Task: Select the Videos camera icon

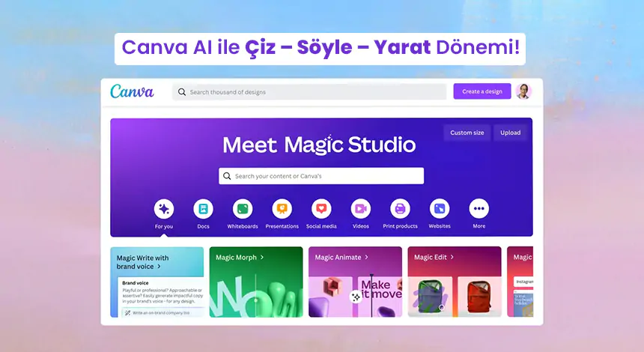Action: (x=361, y=209)
